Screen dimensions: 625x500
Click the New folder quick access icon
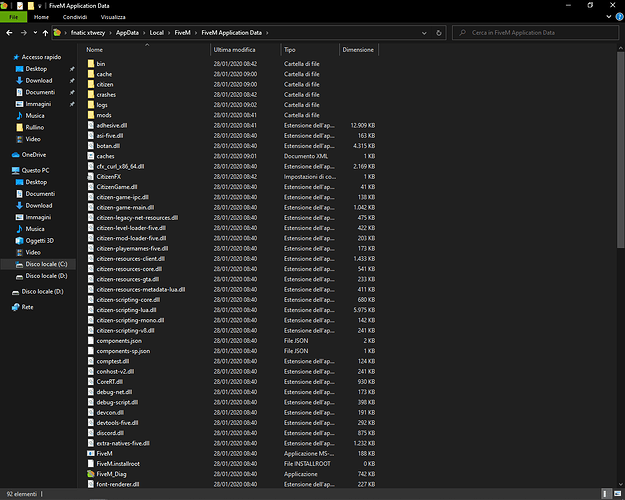(x=30, y=6)
